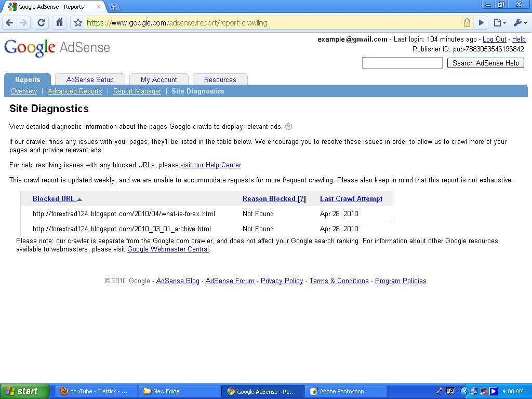Open the AdSense Blog footer link
532x399 pixels.
(x=178, y=281)
